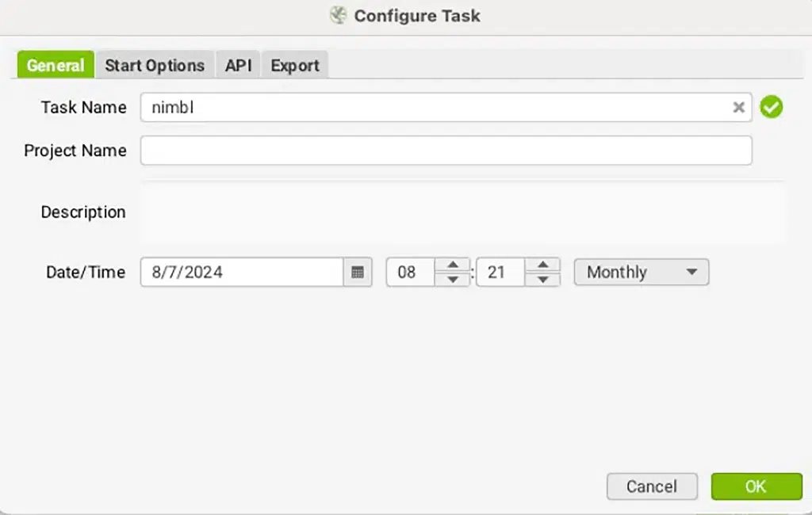Image resolution: width=812 pixels, height=515 pixels.
Task: Click the Description text area
Action: coord(462,212)
